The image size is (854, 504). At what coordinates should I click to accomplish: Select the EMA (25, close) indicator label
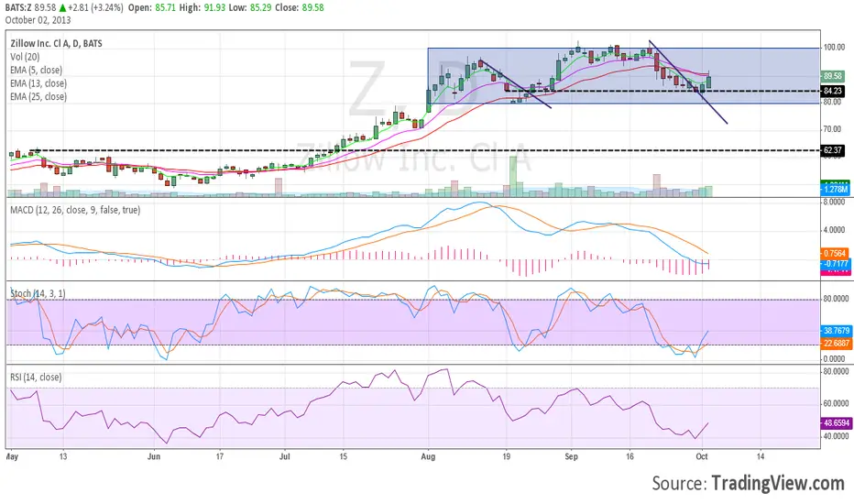(x=38, y=96)
